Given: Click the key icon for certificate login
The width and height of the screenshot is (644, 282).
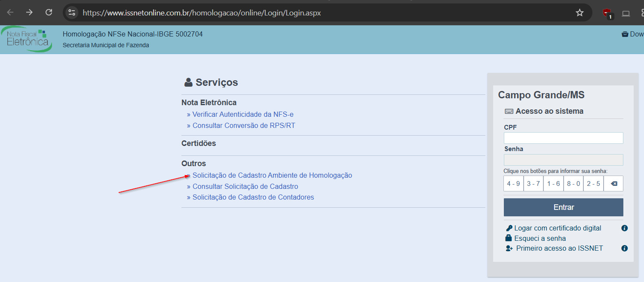Looking at the screenshot, I should tap(509, 228).
